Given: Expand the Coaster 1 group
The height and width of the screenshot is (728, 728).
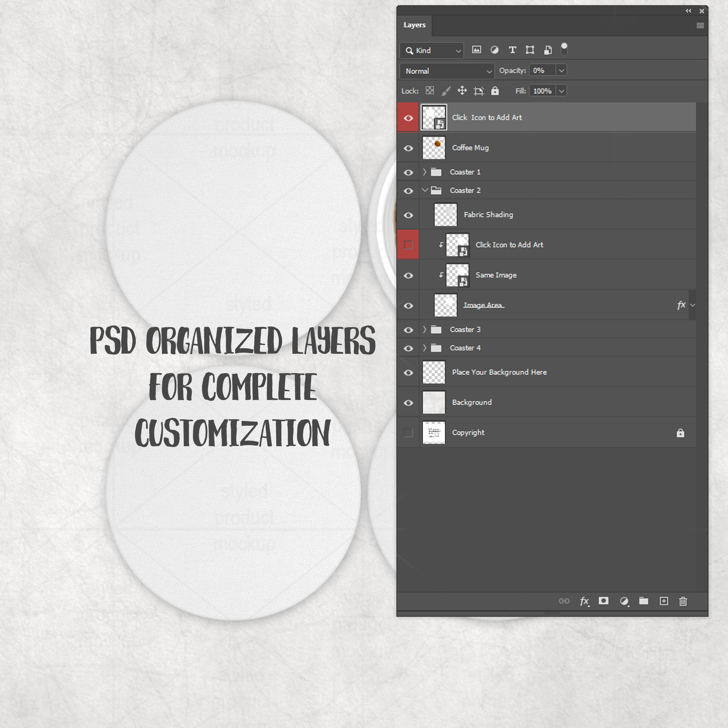Looking at the screenshot, I should pos(425,172).
